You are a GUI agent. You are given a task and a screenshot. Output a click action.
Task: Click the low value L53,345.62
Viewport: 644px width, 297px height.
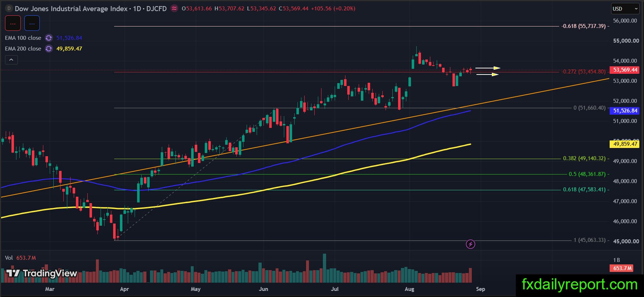tap(261, 9)
